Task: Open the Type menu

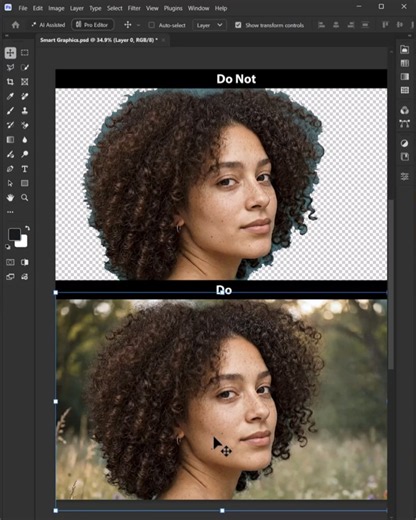Action: tap(95, 8)
